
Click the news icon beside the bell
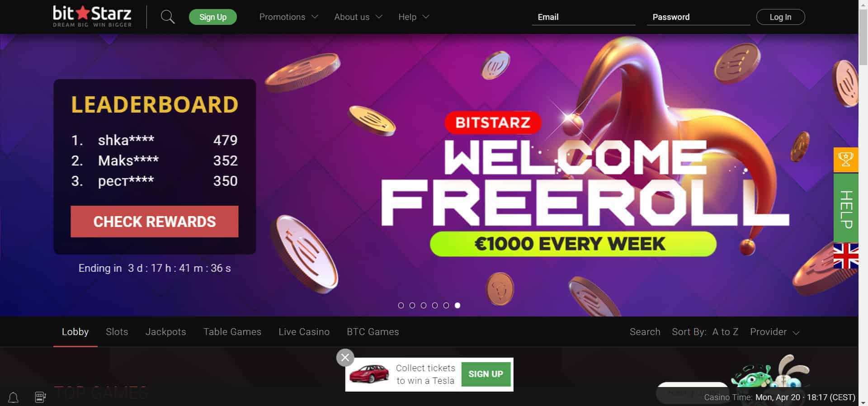pos(40,397)
